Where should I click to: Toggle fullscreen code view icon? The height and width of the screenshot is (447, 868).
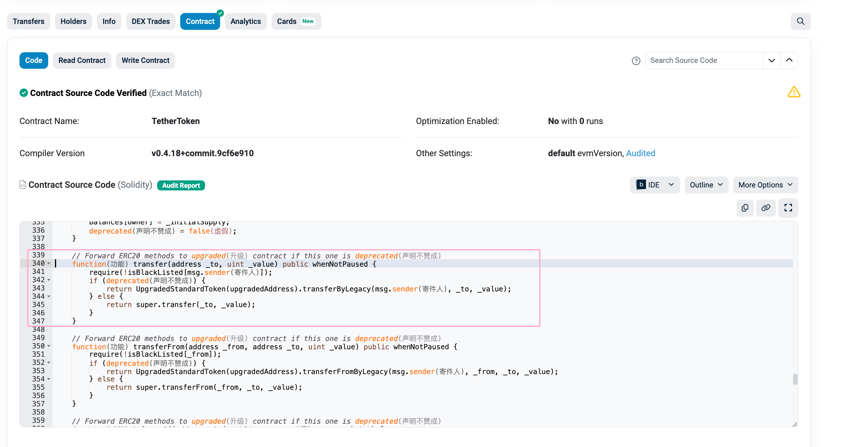tap(788, 208)
